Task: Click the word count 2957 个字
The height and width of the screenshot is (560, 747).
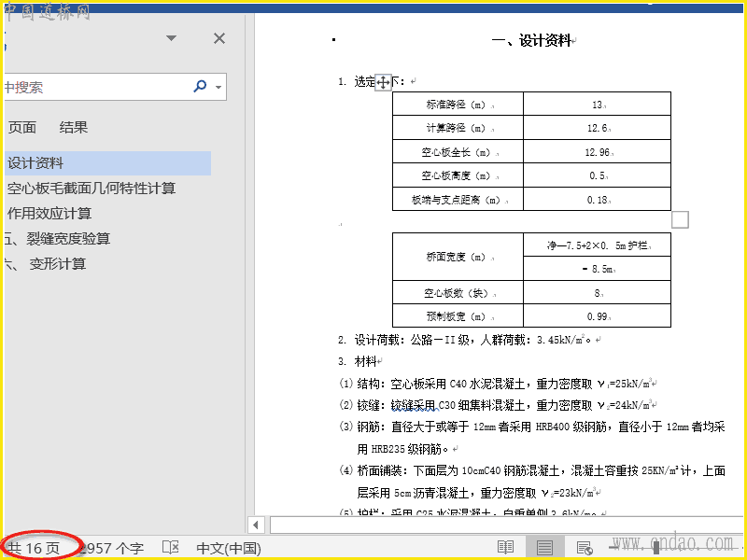Action: click(x=111, y=548)
